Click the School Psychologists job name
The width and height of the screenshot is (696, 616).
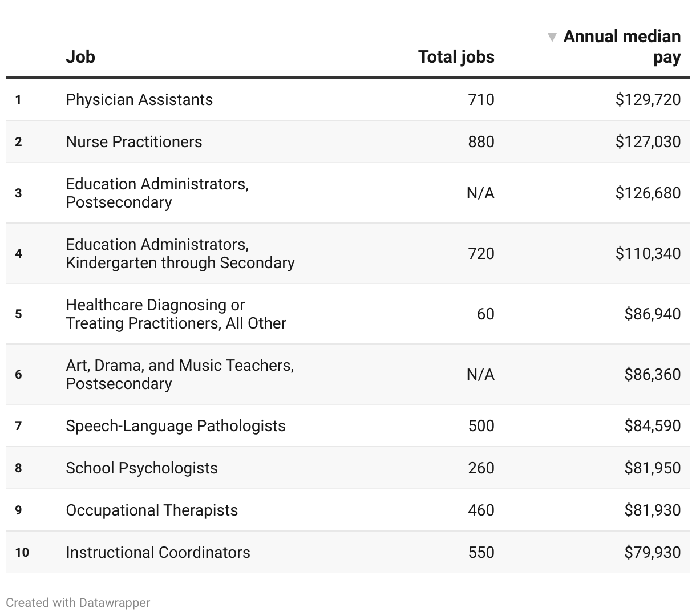pos(141,468)
